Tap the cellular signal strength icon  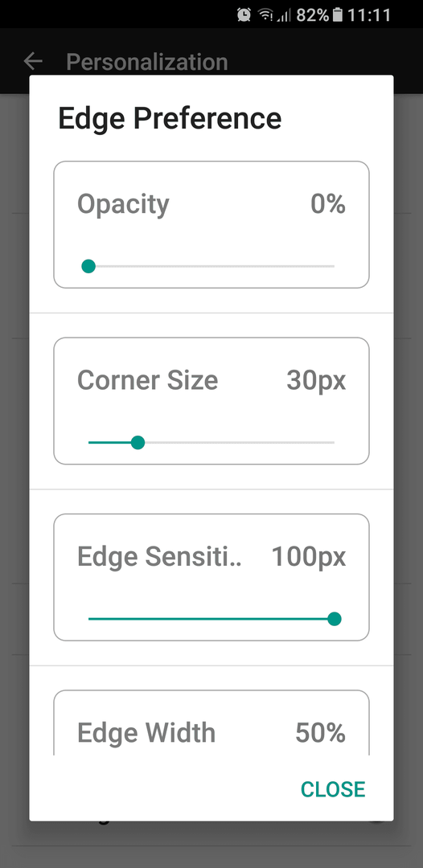284,15
